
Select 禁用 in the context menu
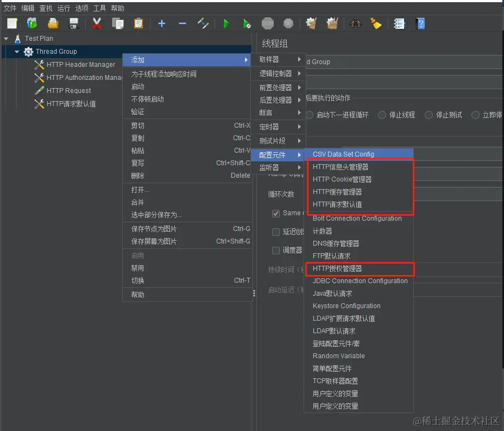(187, 268)
